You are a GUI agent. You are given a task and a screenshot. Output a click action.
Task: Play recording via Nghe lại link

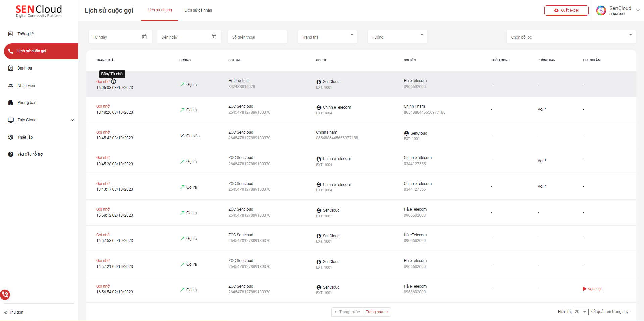coord(592,289)
